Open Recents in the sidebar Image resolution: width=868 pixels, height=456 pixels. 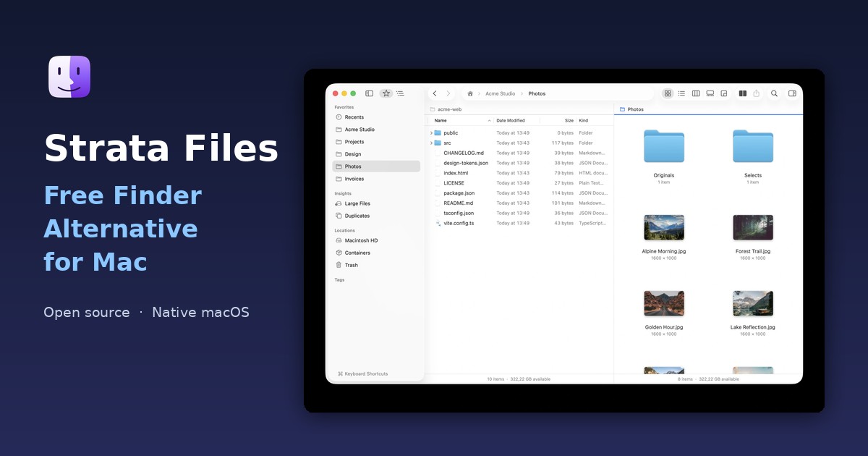click(376, 117)
